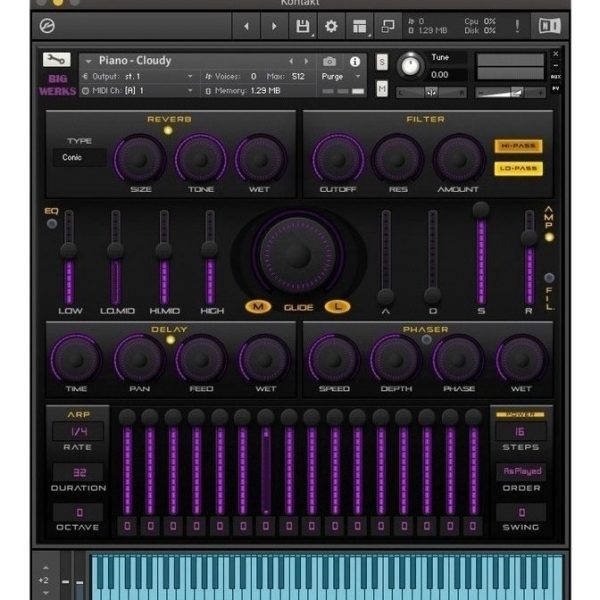Screen dimensions: 600x600
Task: Open the Output st. 1 dropdown
Action: pos(138,77)
